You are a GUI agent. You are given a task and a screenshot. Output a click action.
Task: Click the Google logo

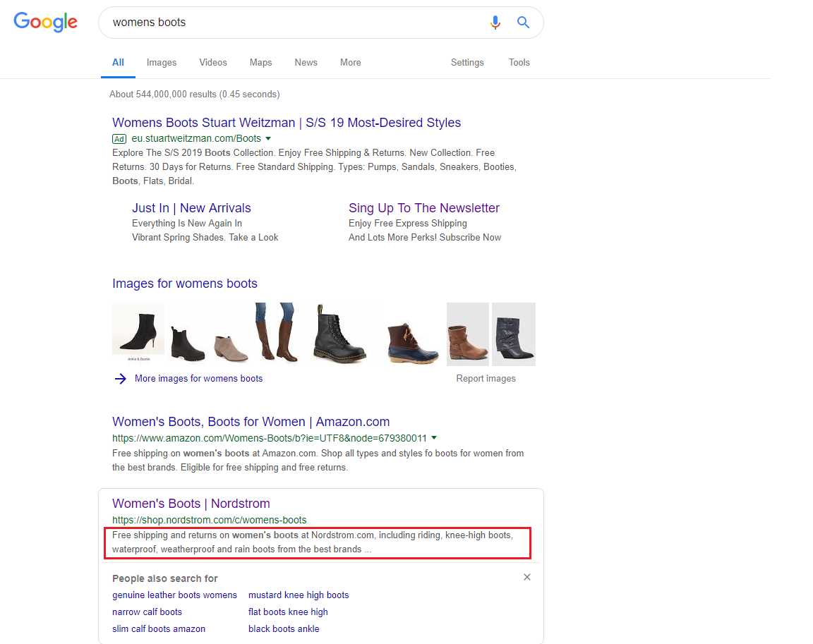pos(46,22)
